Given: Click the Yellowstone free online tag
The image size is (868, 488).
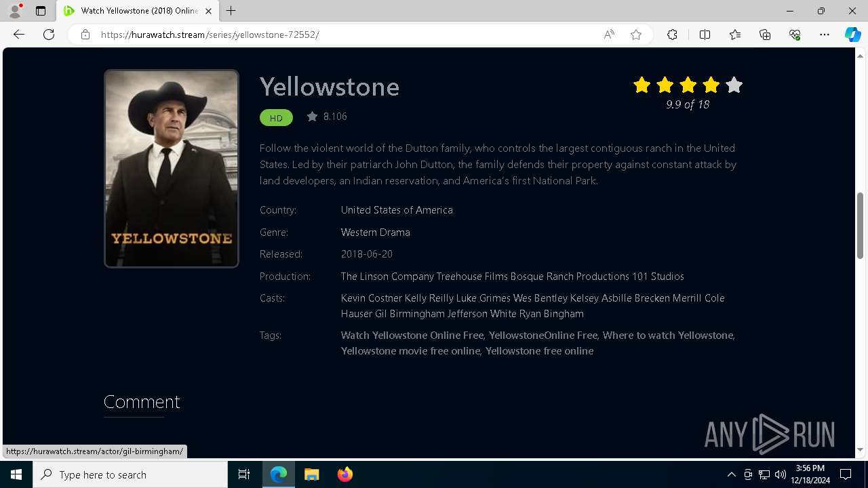Looking at the screenshot, I should click(540, 351).
